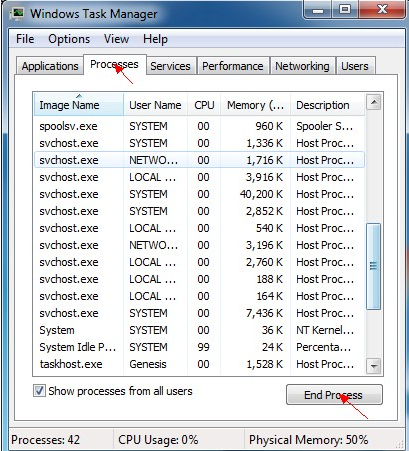This screenshot has height=451, width=409.
Task: Close the Task Manager window
Action: pos(382,10)
